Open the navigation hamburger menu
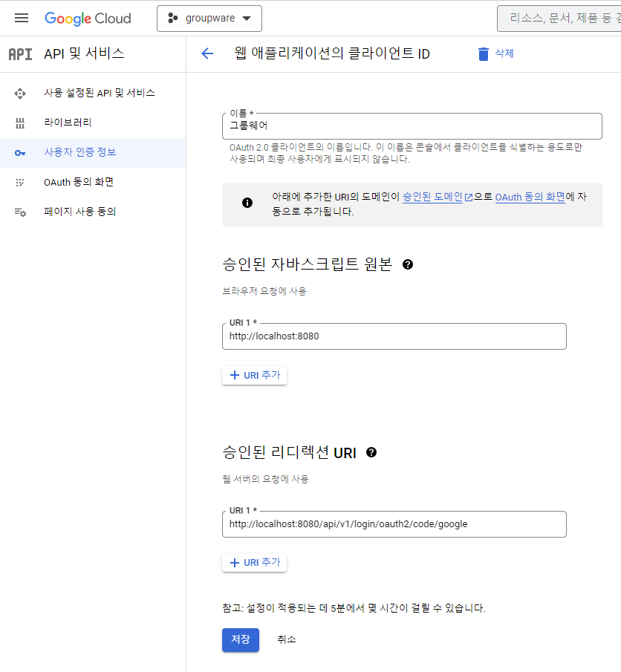The height and width of the screenshot is (672, 621). click(21, 18)
